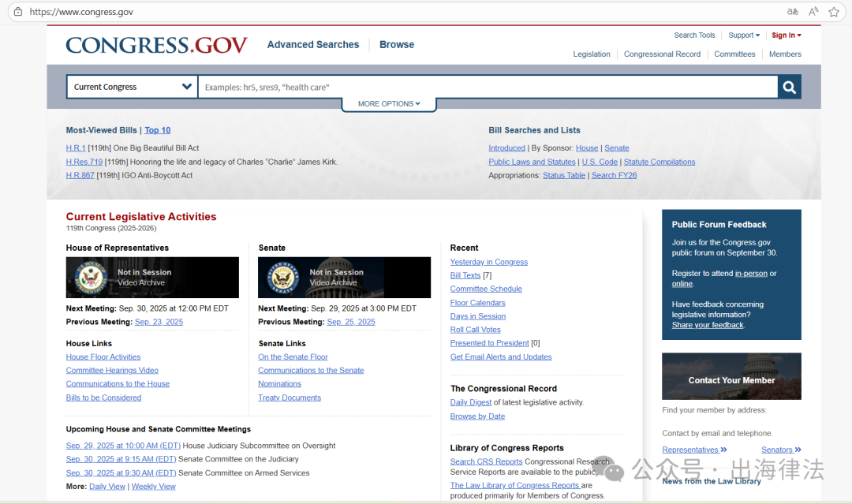Open the Support dropdown menu
This screenshot has width=852, height=504.
click(x=744, y=35)
